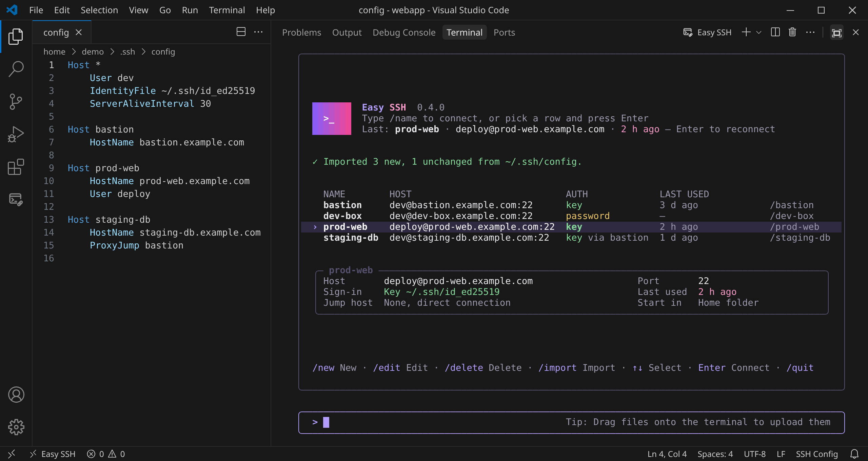Image resolution: width=868 pixels, height=461 pixels.
Task: Close the terminal panel
Action: coord(856,32)
